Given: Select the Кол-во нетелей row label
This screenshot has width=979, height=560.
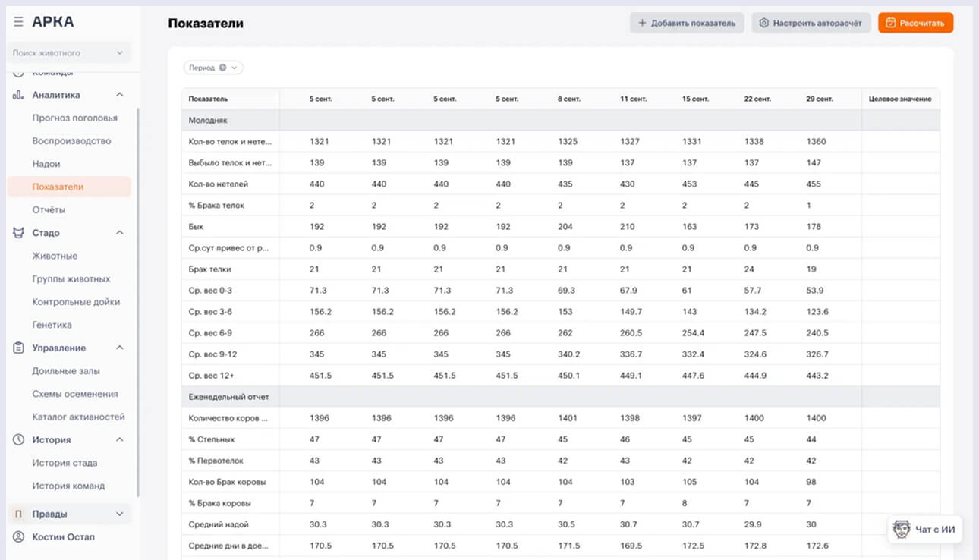Looking at the screenshot, I should coord(219,184).
